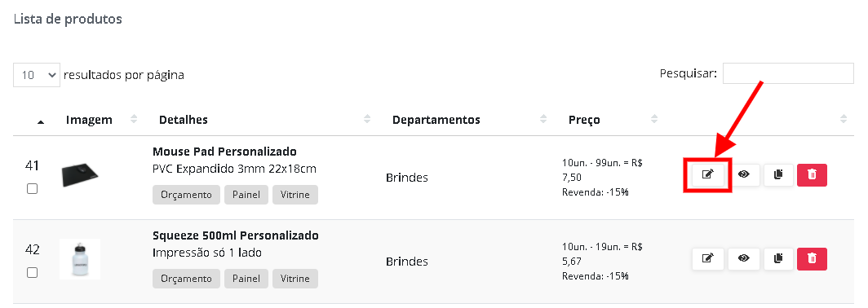Screen dimensions: 868x308
Task: Duplicate the Mouse Pad Personalizado product
Action: (x=778, y=174)
